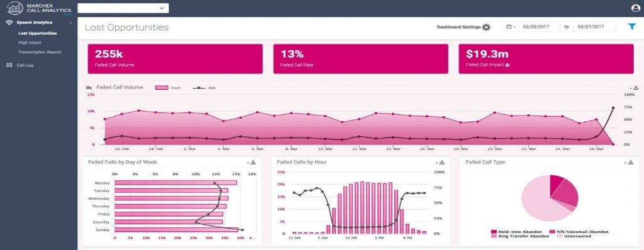
Task: Download the Failed Calls by Hour chart
Action: click(442, 162)
